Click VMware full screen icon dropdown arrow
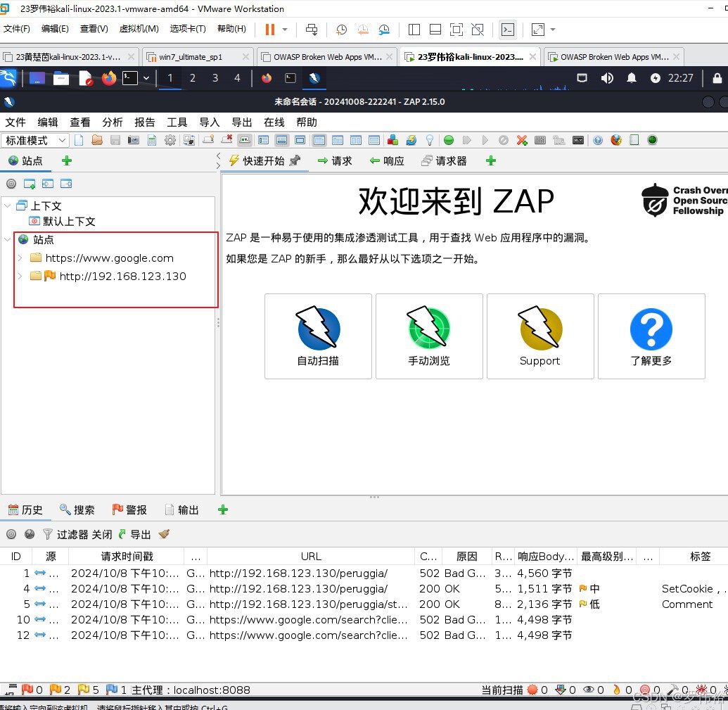 552,30
